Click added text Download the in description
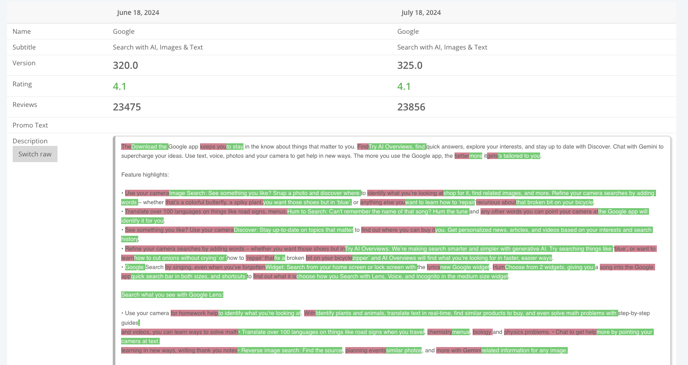 [x=150, y=147]
